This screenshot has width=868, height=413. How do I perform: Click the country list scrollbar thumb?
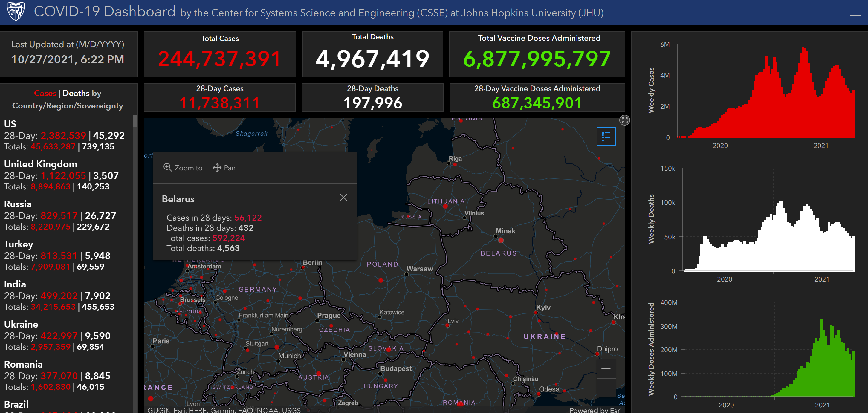pyautogui.click(x=135, y=121)
